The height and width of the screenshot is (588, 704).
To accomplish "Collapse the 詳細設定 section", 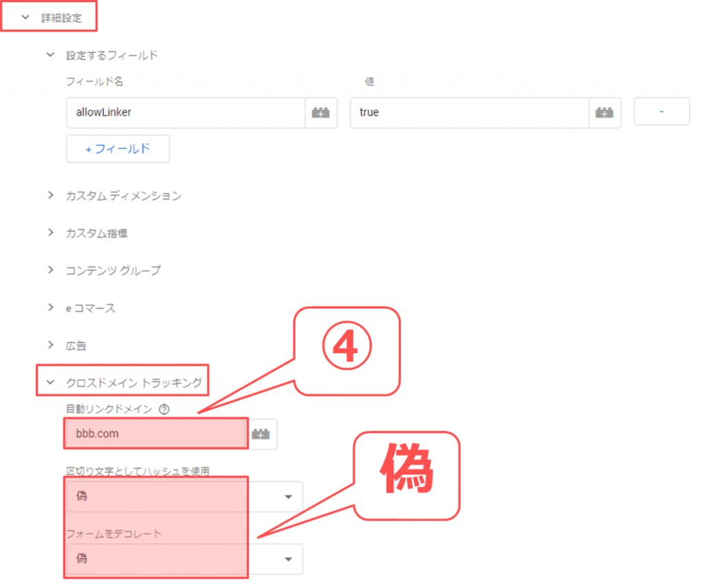I will click(26, 18).
